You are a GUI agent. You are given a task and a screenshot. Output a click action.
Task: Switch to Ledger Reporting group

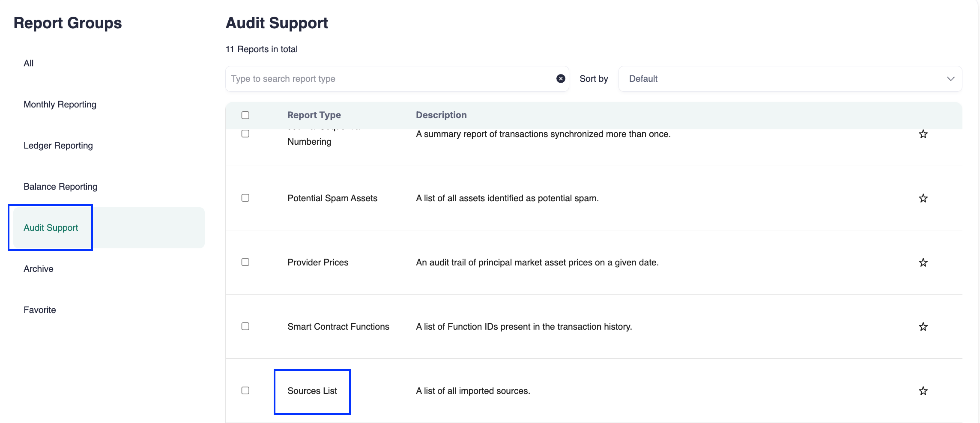tap(58, 146)
